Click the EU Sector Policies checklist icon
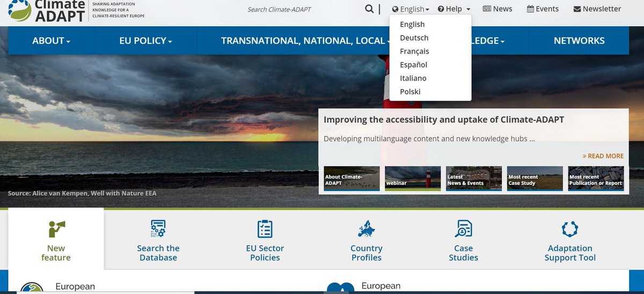Image resolution: width=644 pixels, height=294 pixels. tap(265, 229)
